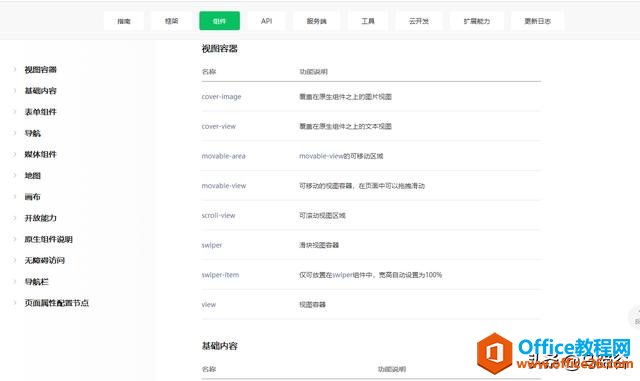The height and width of the screenshot is (381, 640).
Task: Select 页面属性配置节点 in the sidebar
Action: point(57,303)
